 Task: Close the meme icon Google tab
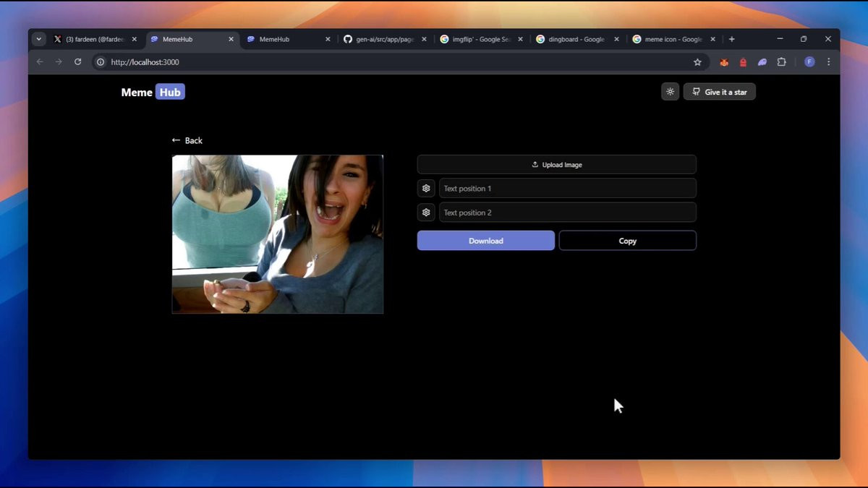712,39
